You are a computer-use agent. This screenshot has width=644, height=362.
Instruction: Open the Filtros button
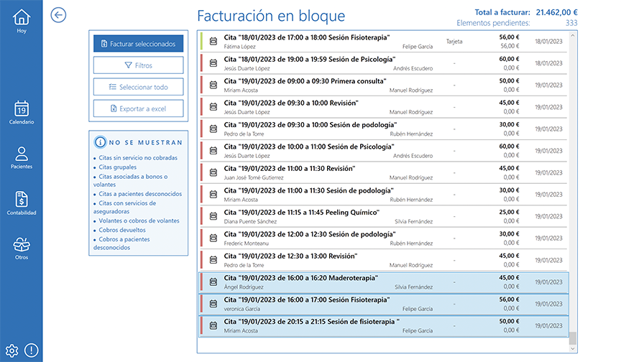pos(139,65)
